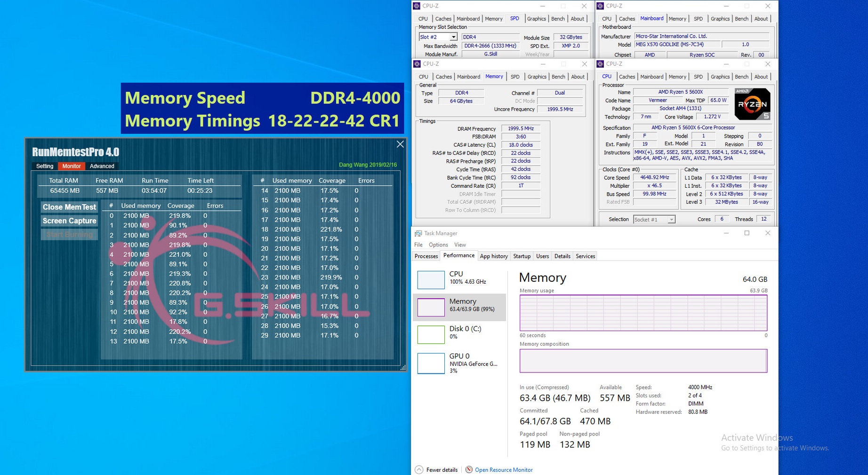Select the Memory graph thumbnail in sidebar

coord(431,307)
